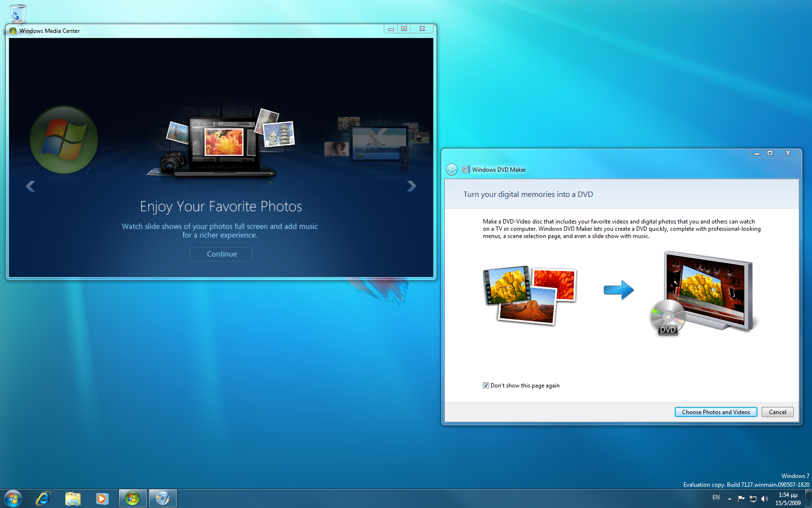Show hidden tray icons arrow
Viewport: 812px width, 508px height.
[729, 499]
